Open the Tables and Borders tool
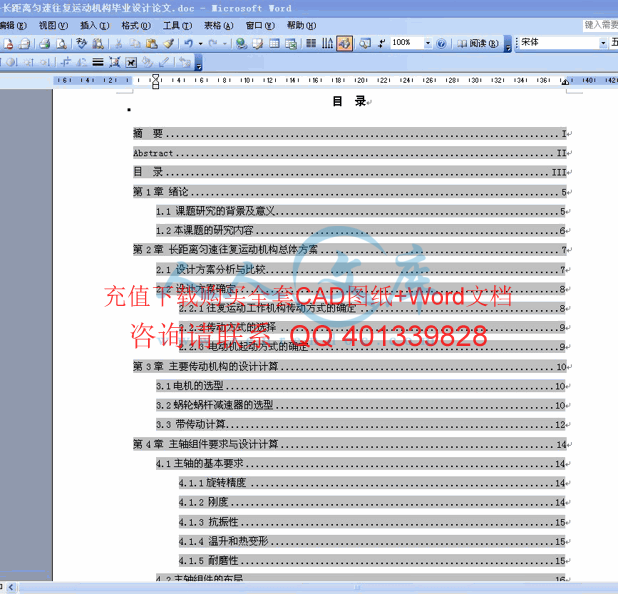Screen dimensions: 618x594 [x=258, y=43]
